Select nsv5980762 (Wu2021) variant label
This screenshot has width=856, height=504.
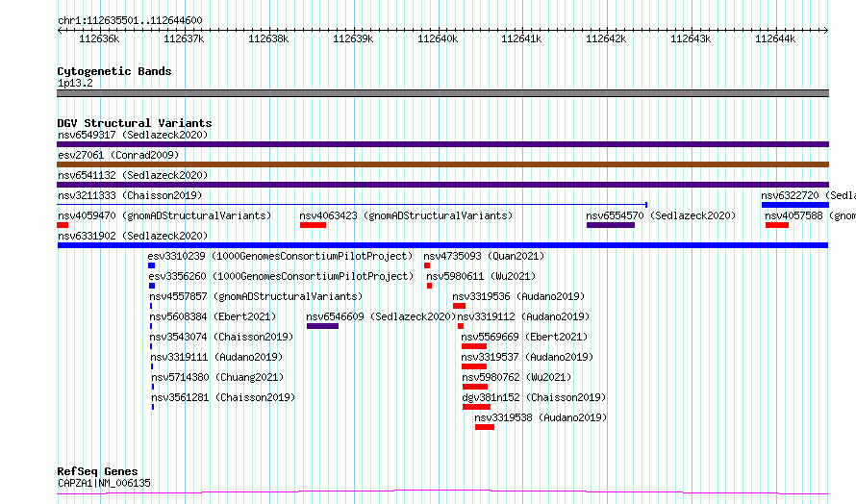point(517,377)
